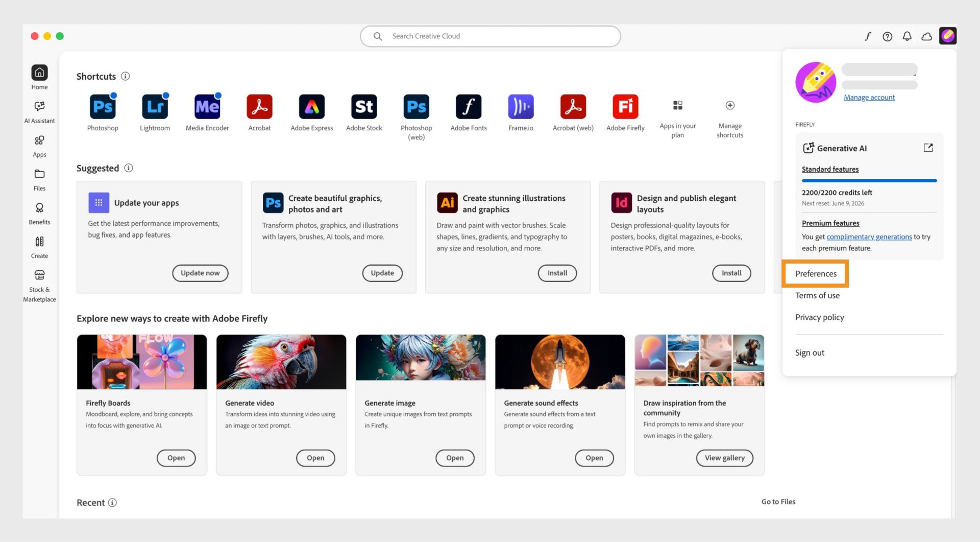The width and height of the screenshot is (980, 542).
Task: Launch the Lightroom shortcut icon
Action: click(x=155, y=107)
